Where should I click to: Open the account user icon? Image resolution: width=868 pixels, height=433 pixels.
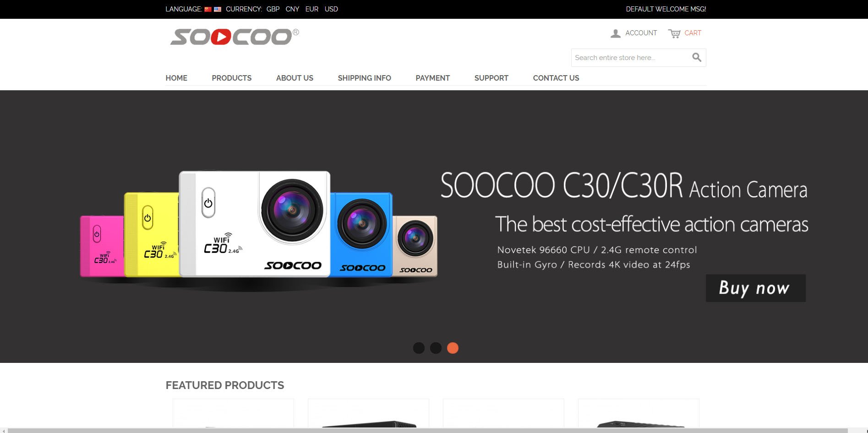[x=616, y=33]
